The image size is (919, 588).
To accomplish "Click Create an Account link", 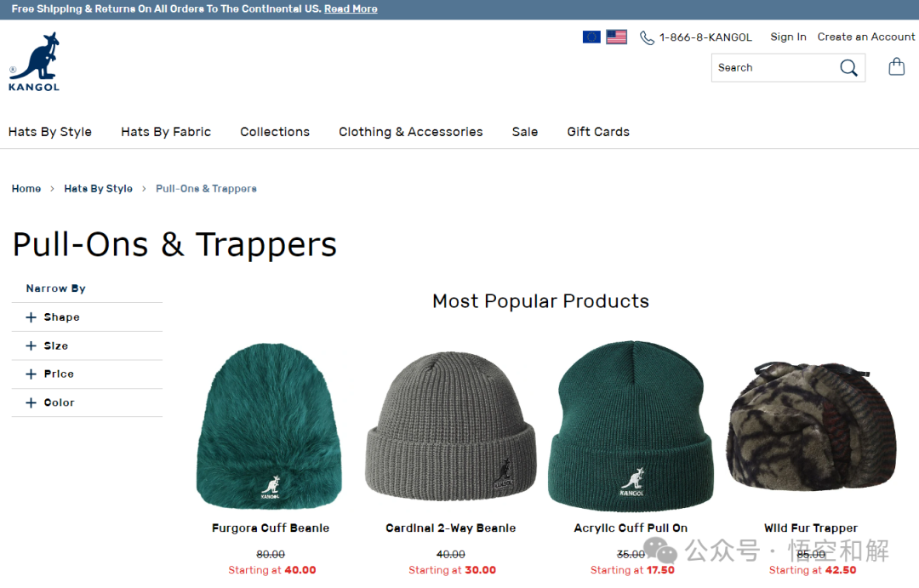I will tap(865, 37).
